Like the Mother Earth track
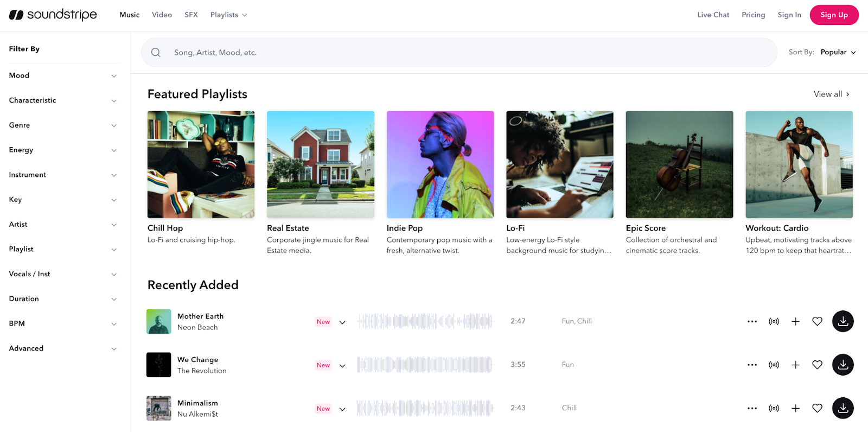The image size is (868, 432). point(817,321)
